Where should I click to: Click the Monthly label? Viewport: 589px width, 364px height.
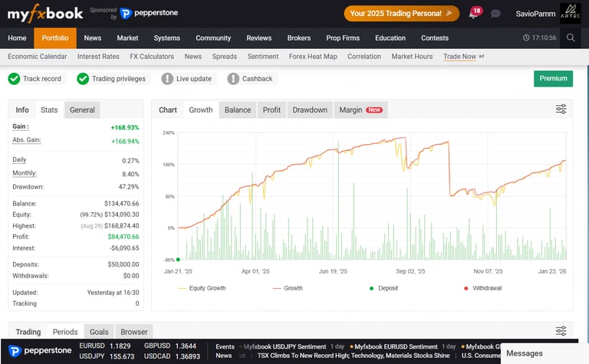click(25, 173)
